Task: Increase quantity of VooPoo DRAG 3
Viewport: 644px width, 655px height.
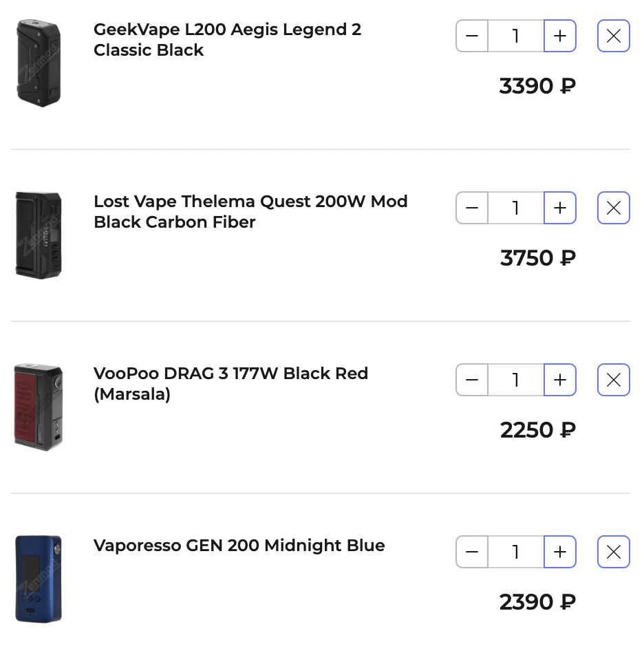Action: coord(559,380)
